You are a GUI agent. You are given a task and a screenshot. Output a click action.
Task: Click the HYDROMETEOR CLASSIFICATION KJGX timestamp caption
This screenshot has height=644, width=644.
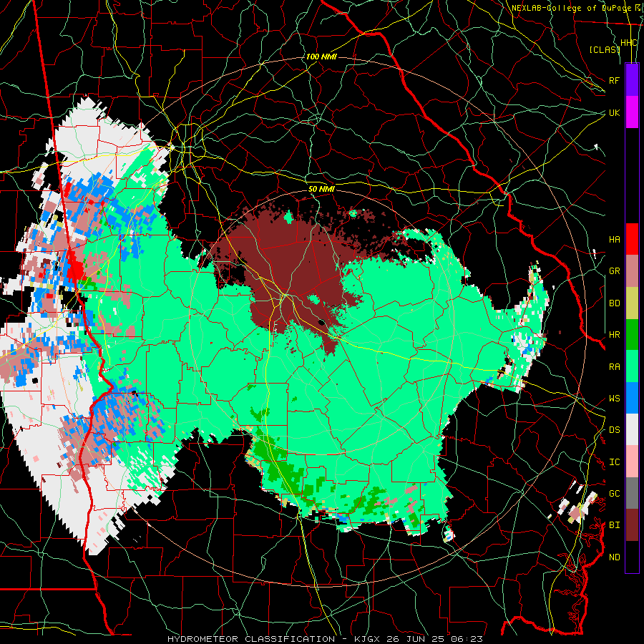pos(325,639)
